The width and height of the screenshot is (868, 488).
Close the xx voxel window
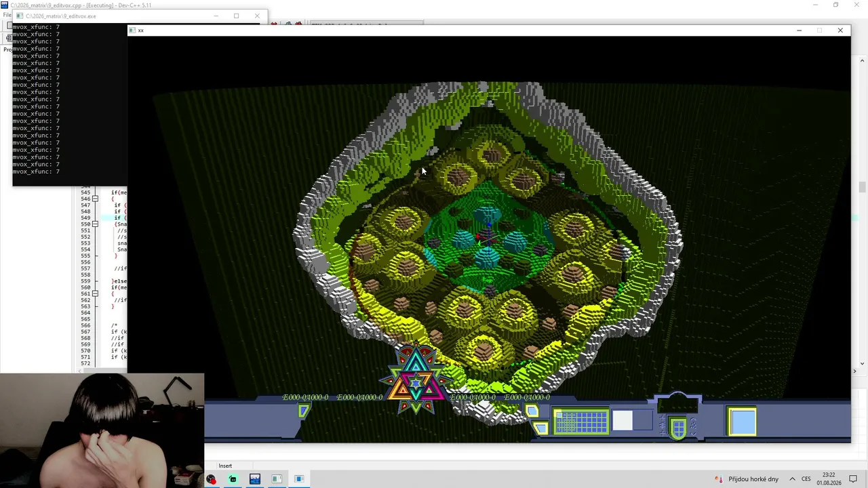(840, 30)
